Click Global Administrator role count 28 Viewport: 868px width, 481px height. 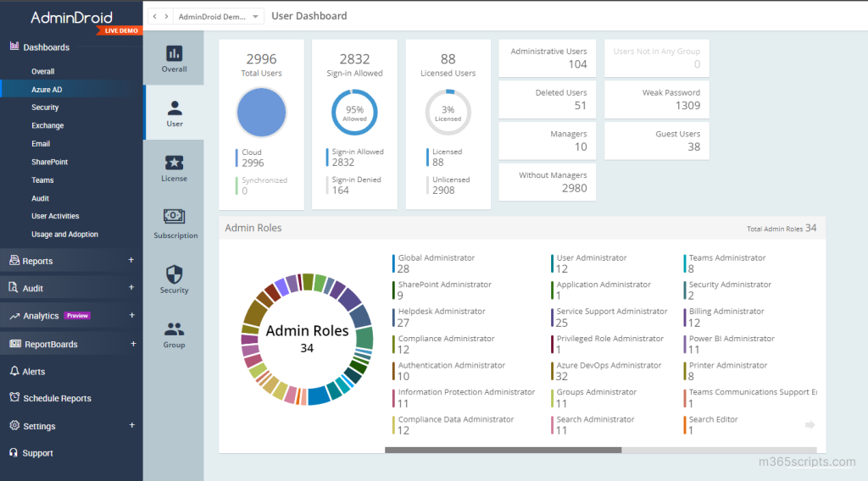(x=403, y=268)
